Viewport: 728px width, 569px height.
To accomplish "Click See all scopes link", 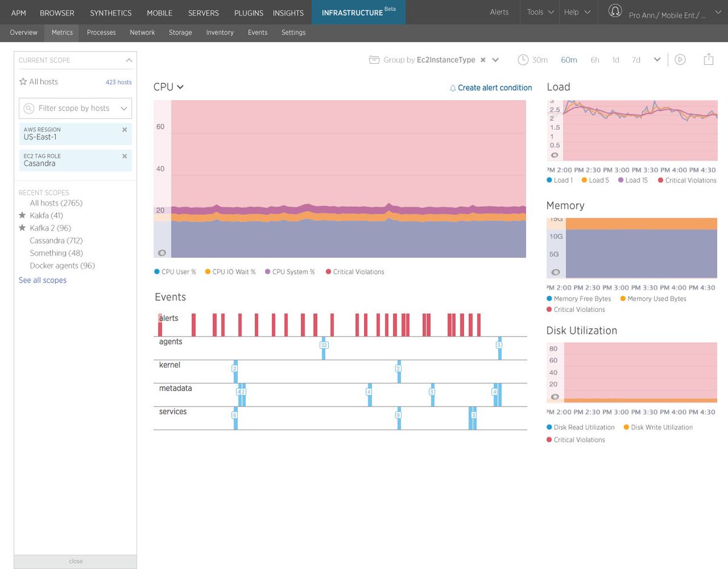I will [42, 280].
